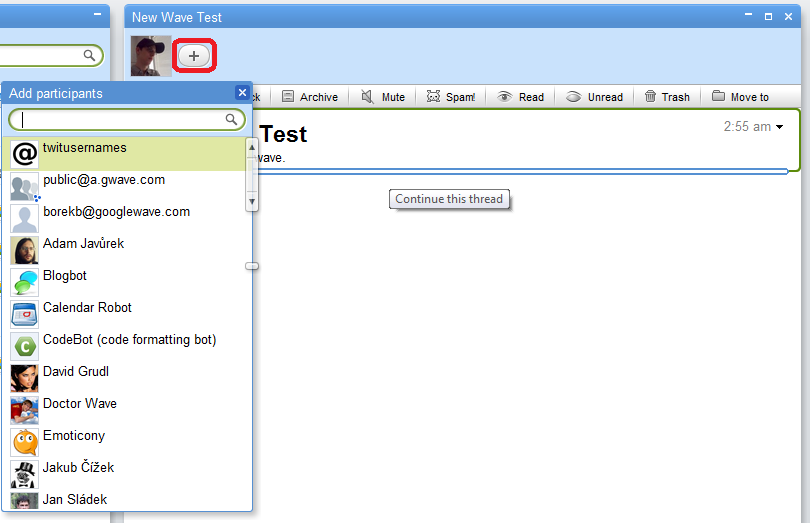
Task: Archive the wave via toolbar
Action: coord(310,97)
